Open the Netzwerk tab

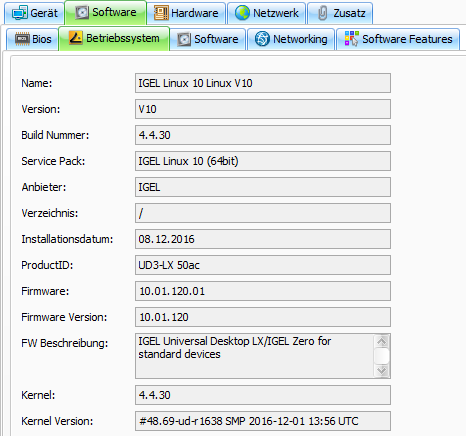(x=266, y=13)
